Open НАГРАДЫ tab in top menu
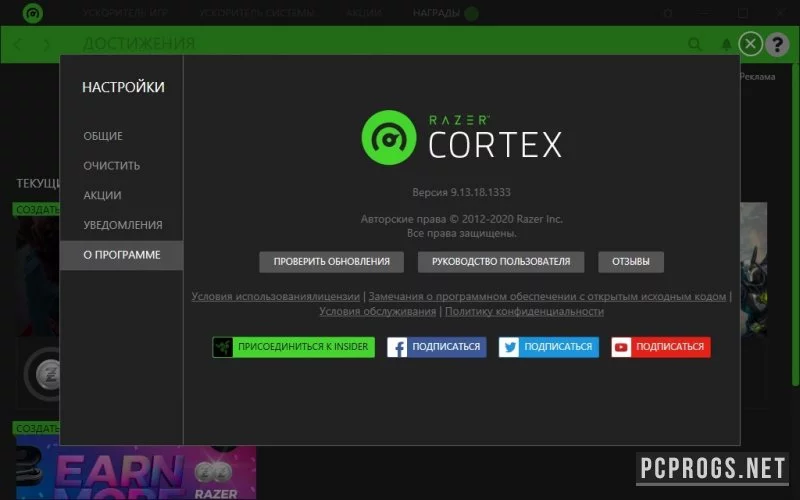The height and width of the screenshot is (500, 800). point(436,13)
